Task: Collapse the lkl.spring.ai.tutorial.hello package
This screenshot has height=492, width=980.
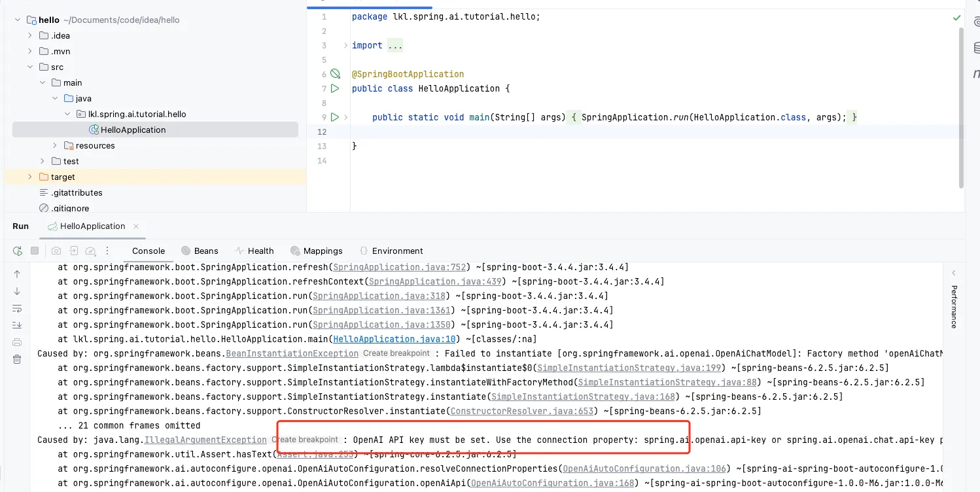Action: pos(67,114)
